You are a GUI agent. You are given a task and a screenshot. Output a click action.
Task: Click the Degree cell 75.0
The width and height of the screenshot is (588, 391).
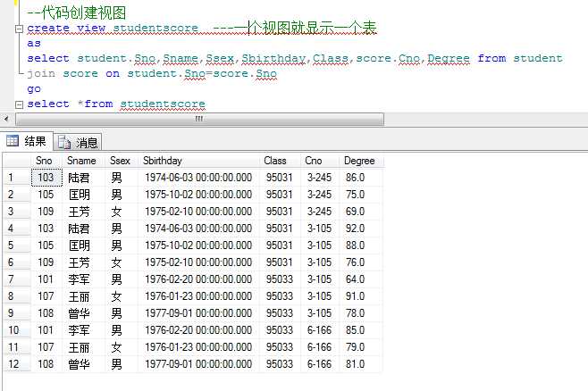[361, 195]
